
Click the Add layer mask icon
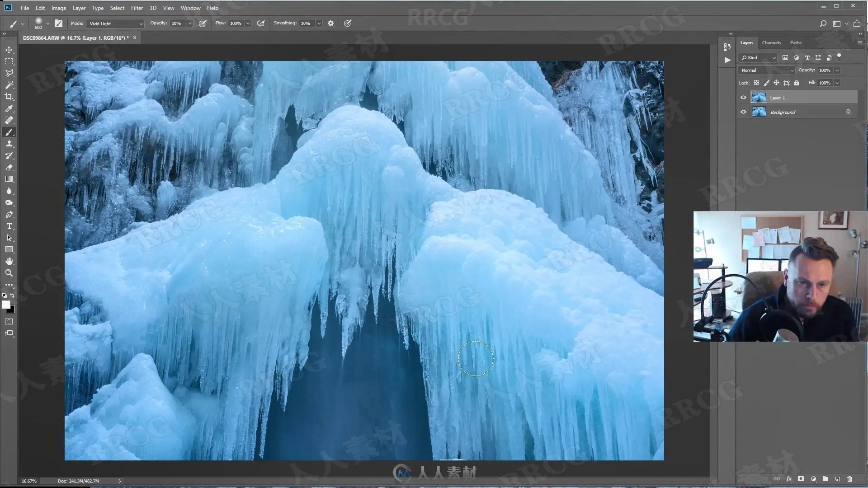coord(801,479)
